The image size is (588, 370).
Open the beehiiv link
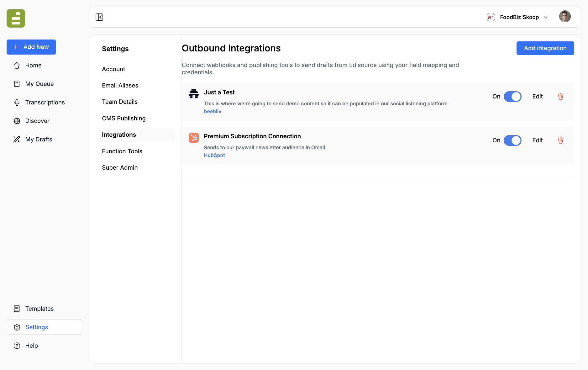(x=213, y=111)
